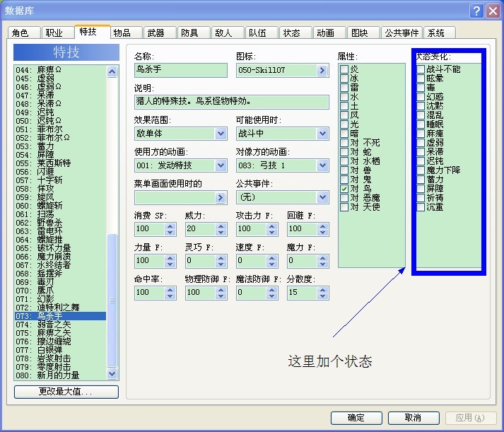Image resolution: width=504 pixels, height=432 pixels.
Task: Check the 炎 attribute checkbox
Action: pyautogui.click(x=344, y=69)
